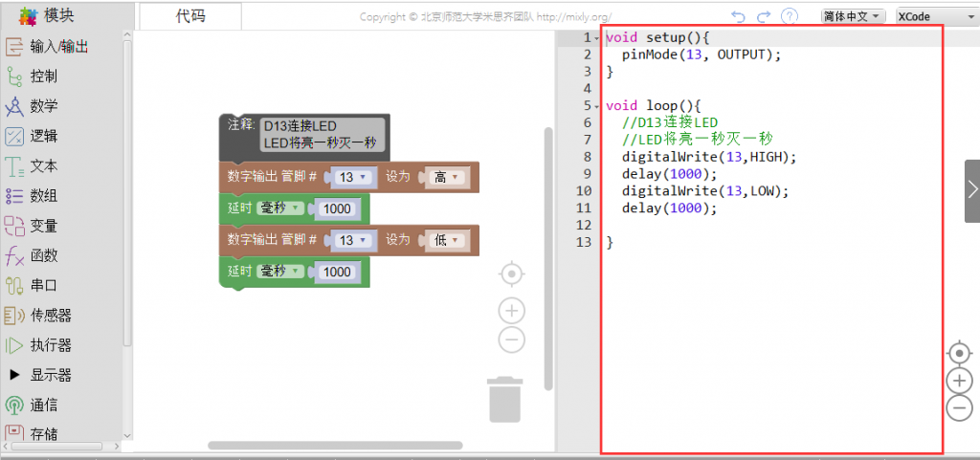This screenshot has height=460, width=980.
Task: Click the redo arrow icon
Action: (764, 16)
